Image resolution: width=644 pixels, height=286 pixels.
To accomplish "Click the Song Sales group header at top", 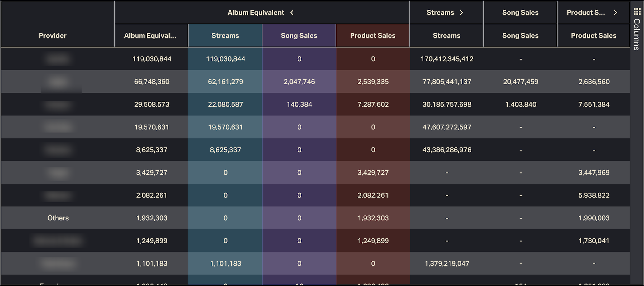I will tap(520, 13).
